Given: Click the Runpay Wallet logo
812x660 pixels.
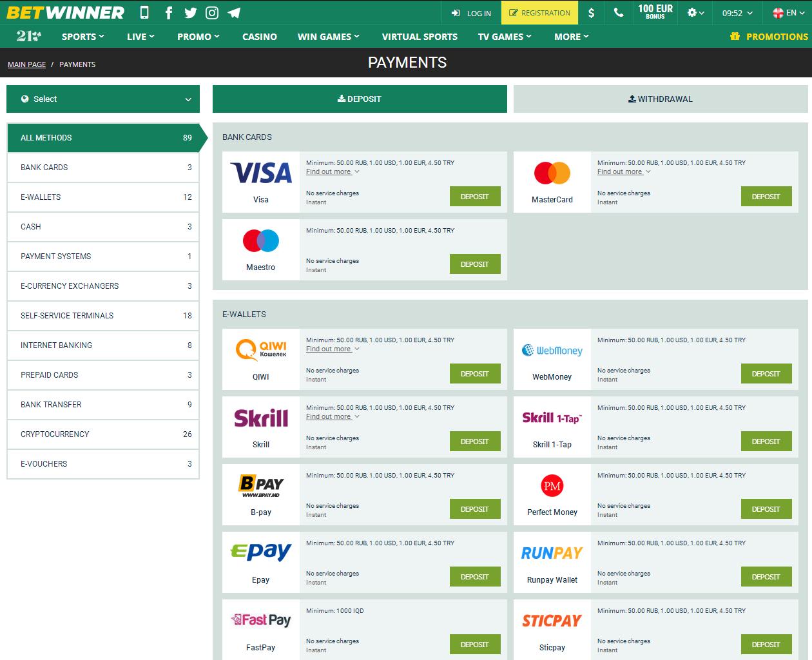Looking at the screenshot, I should (x=552, y=553).
